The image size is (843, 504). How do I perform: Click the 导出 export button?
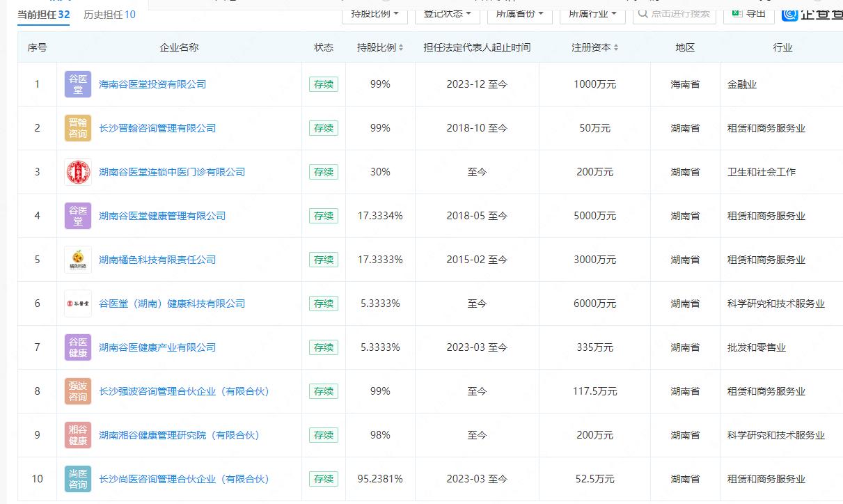point(749,13)
